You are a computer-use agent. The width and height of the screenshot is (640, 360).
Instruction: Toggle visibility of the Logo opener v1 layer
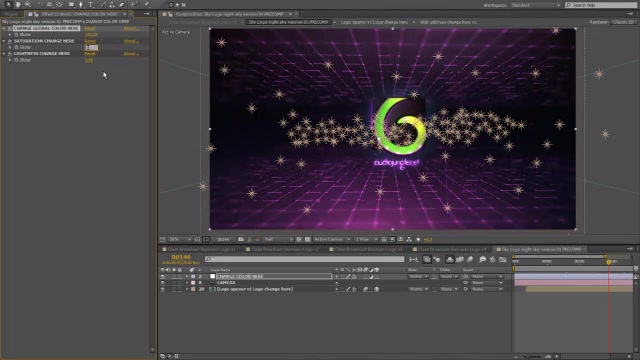point(163,289)
